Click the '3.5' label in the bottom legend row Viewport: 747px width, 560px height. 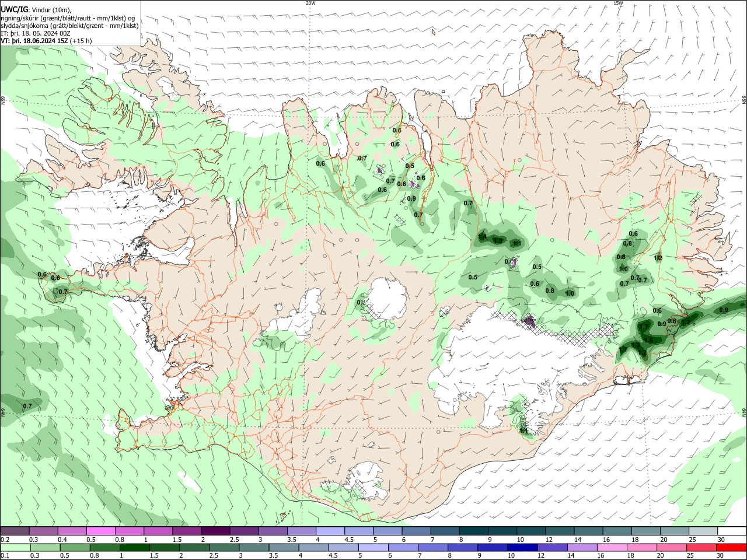(x=273, y=556)
